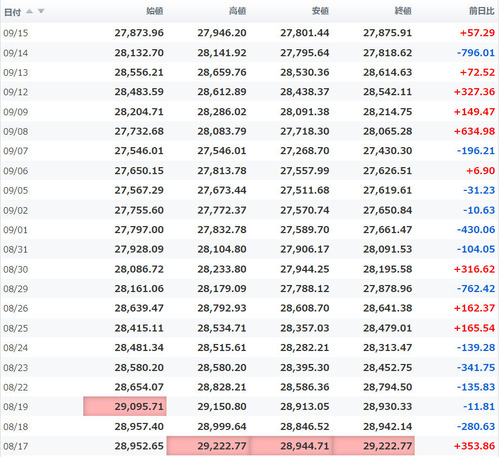Select the 09/05 date cell

click(16, 191)
